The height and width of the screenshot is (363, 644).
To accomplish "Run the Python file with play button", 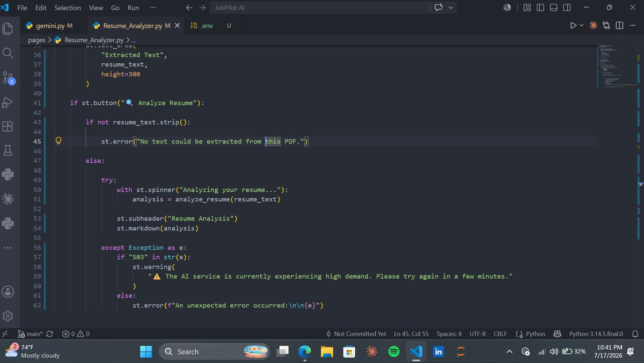I will 573,25.
